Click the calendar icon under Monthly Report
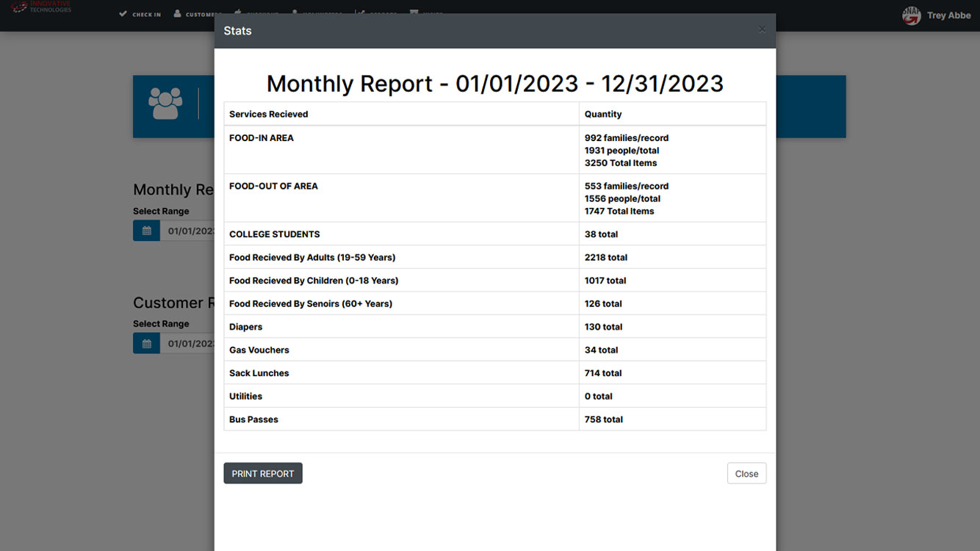 146,231
